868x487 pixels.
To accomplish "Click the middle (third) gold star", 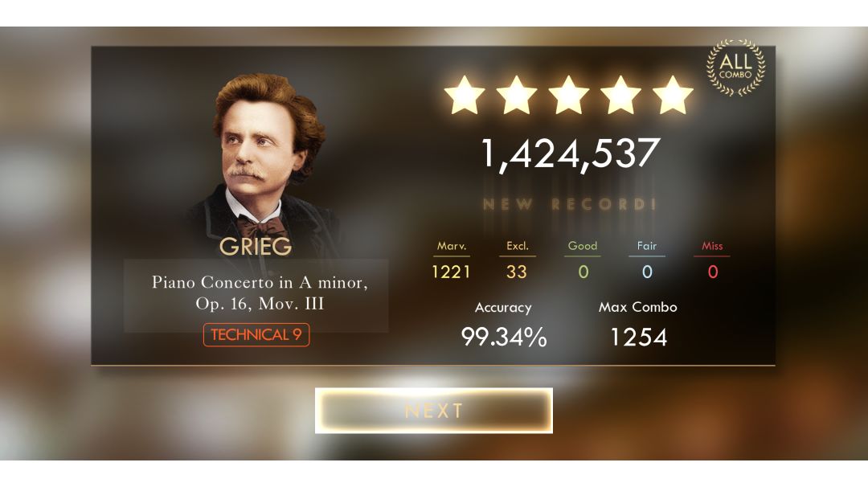I will pos(568,95).
